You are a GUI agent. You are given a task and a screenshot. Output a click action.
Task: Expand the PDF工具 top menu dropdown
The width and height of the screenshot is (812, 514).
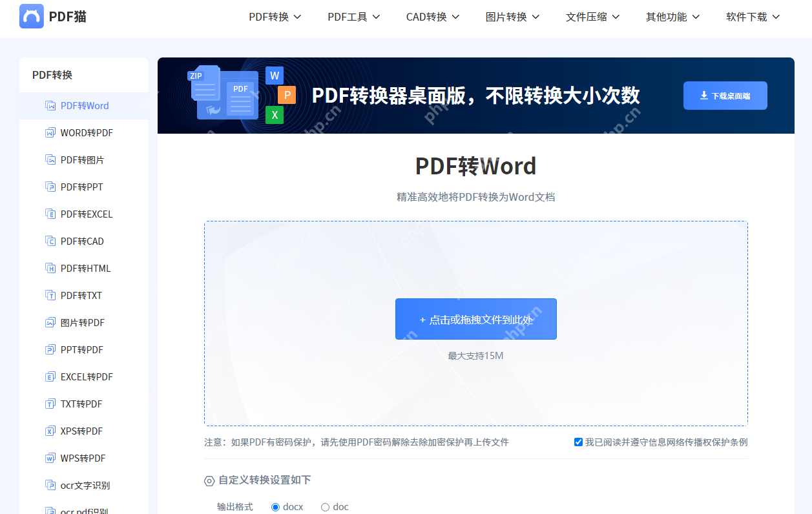[353, 17]
